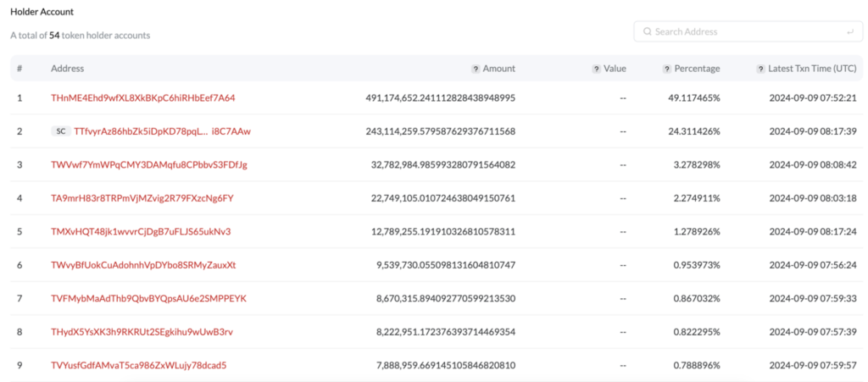868x382 pixels.
Task: Select amount 8,222,951.172376393714469354
Action: coord(446,332)
